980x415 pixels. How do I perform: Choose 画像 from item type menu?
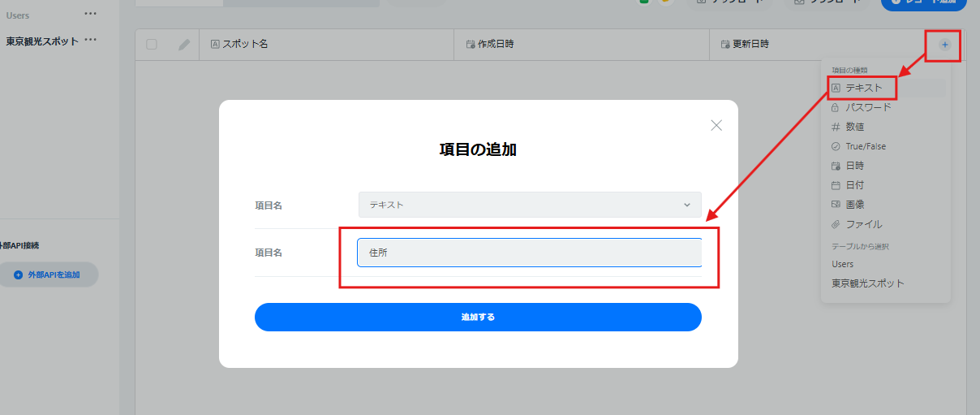tap(884, 205)
